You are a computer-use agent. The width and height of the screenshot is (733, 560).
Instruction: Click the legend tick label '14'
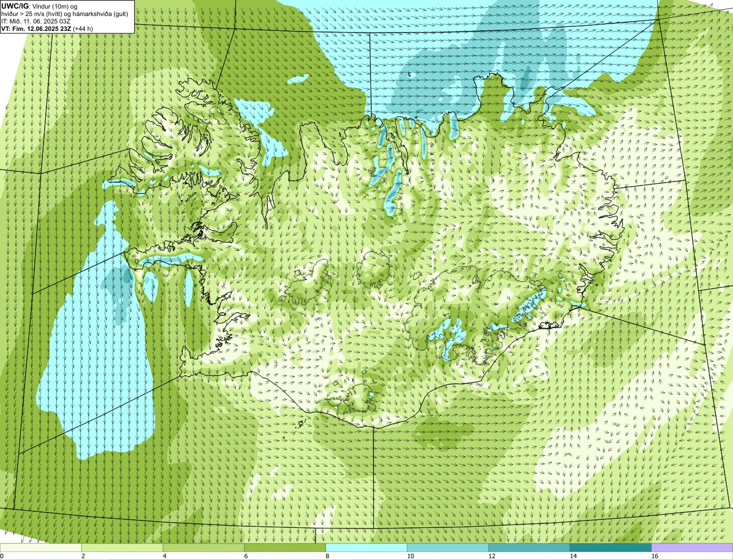tap(573, 555)
